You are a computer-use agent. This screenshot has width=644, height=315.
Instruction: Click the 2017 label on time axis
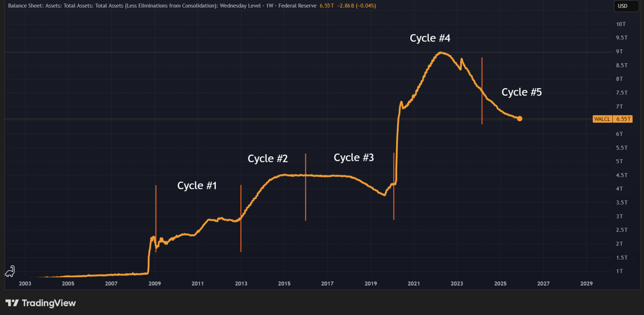[x=327, y=283]
